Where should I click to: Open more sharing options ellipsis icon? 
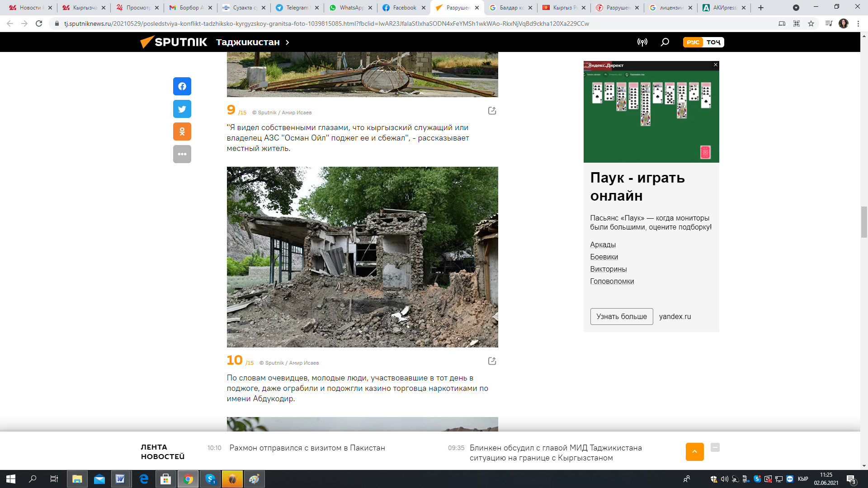[x=182, y=154]
